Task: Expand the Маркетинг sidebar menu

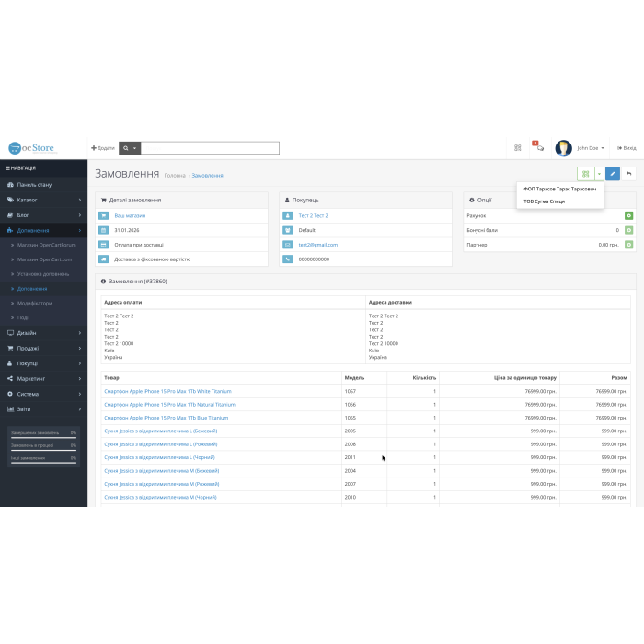Action: coord(43,379)
